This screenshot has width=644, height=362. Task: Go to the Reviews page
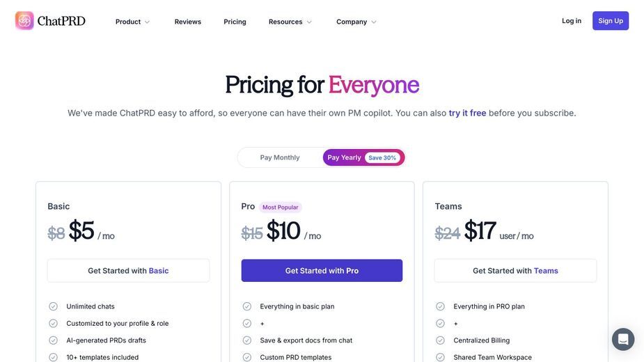[x=188, y=22]
